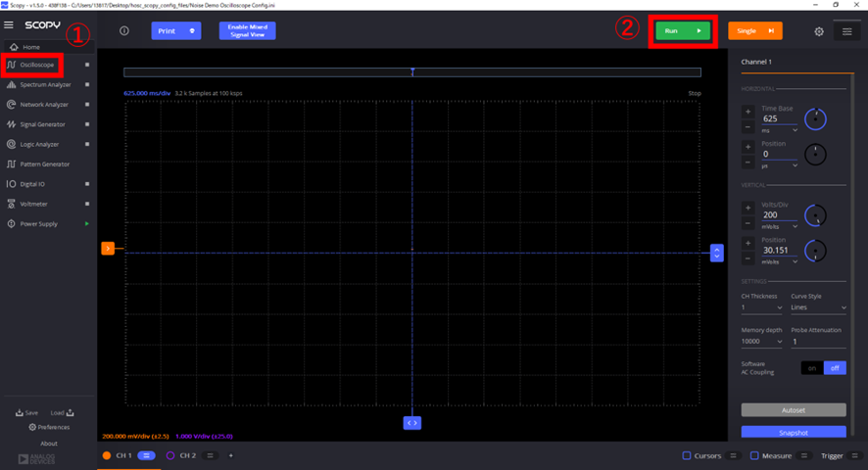This screenshot has width=868, height=470.
Task: Click the Snapshot button
Action: [x=794, y=433]
